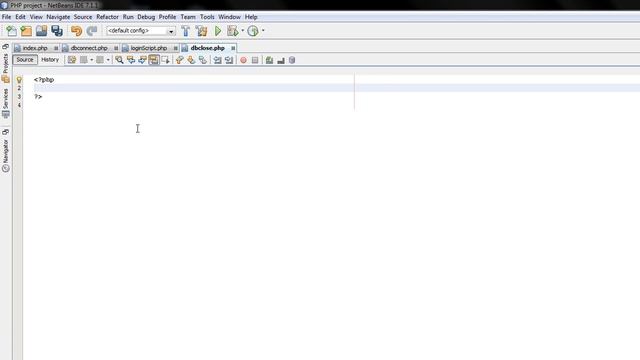Click the red Start Macro Recording icon
Image resolution: width=640 pixels, height=360 pixels.
(x=243, y=60)
